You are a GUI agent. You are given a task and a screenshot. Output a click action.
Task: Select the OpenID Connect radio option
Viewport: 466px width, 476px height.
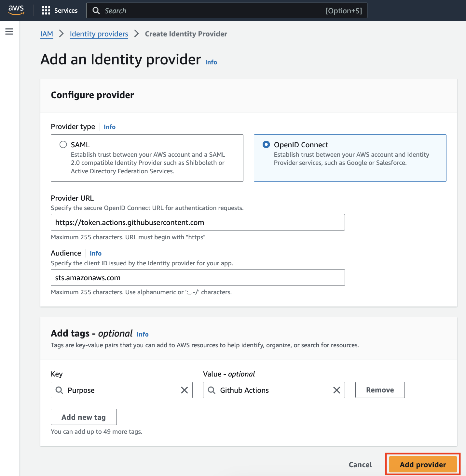click(266, 145)
